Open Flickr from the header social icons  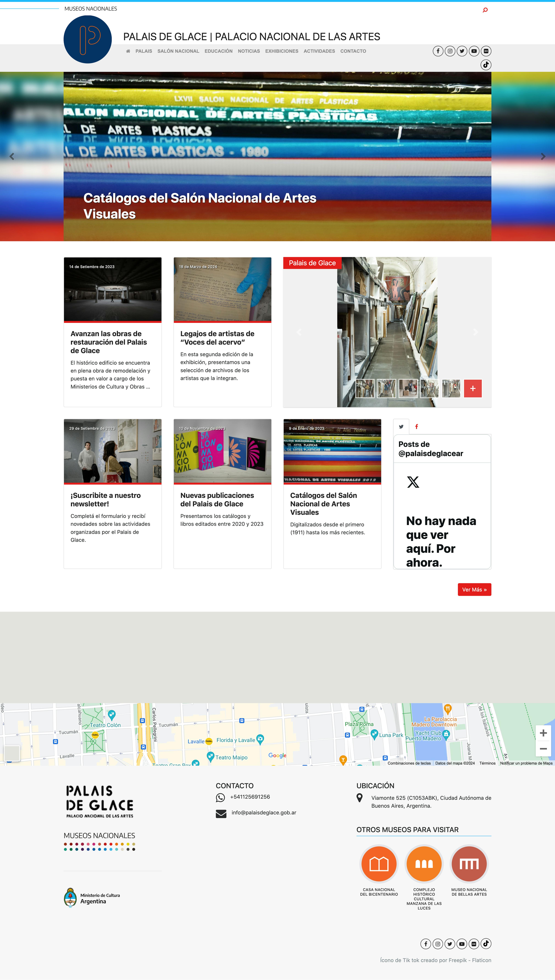pos(486,51)
